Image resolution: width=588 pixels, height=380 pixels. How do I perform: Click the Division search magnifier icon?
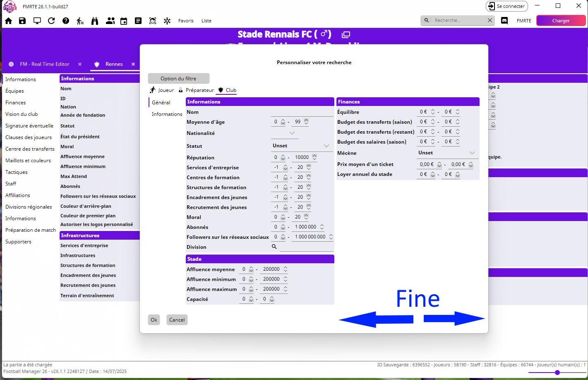274,247
